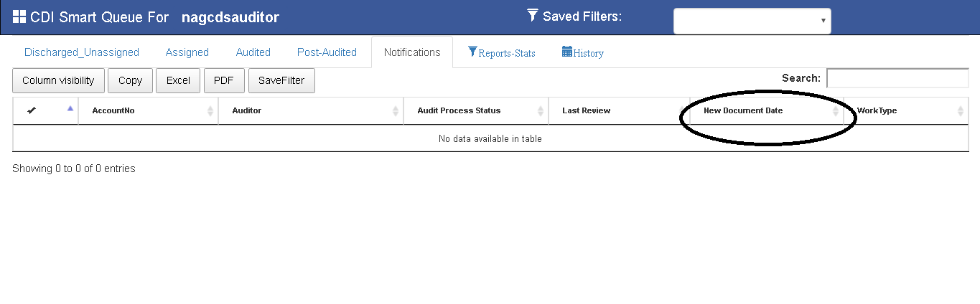
Task: Open the Column visibility menu
Action: point(58,81)
